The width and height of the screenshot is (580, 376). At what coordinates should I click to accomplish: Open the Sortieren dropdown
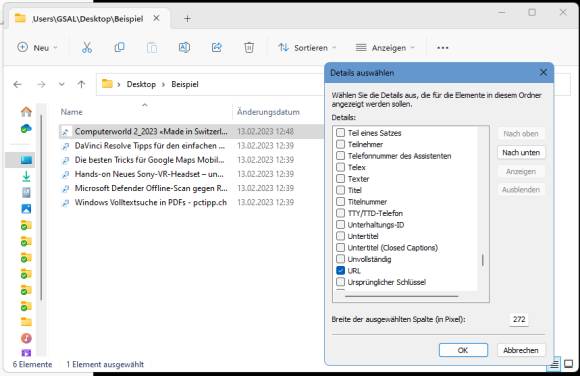point(307,48)
